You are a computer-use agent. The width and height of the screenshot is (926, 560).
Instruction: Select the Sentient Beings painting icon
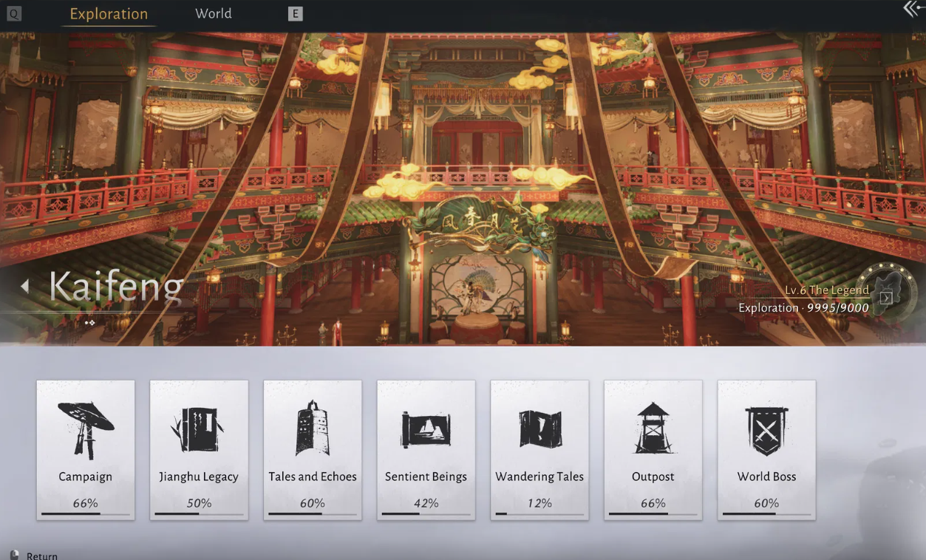(426, 428)
